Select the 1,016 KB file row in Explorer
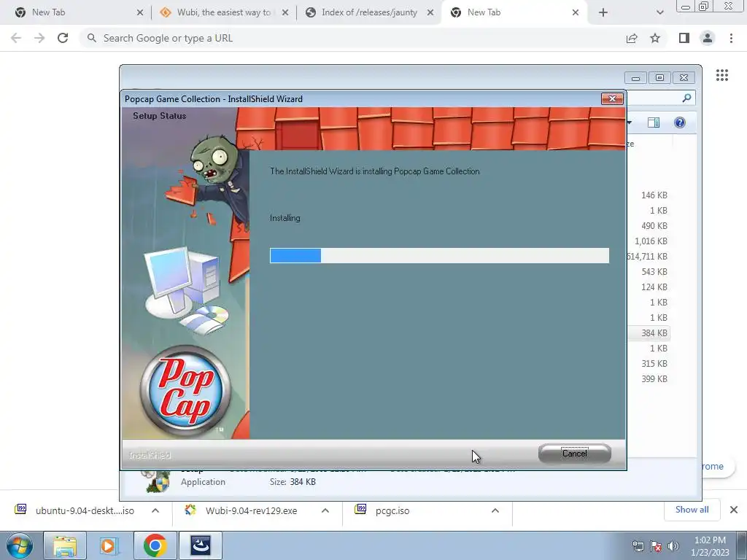This screenshot has height=560, width=747. [x=649, y=241]
